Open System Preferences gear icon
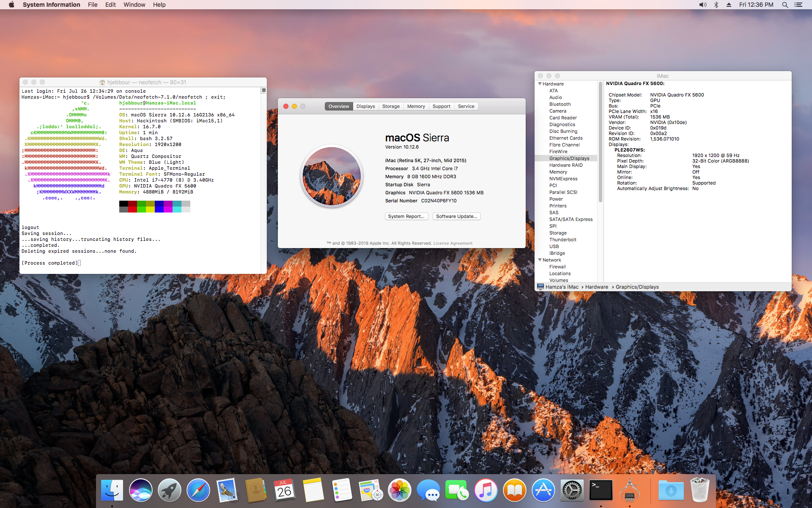The height and width of the screenshot is (508, 812). click(x=572, y=490)
